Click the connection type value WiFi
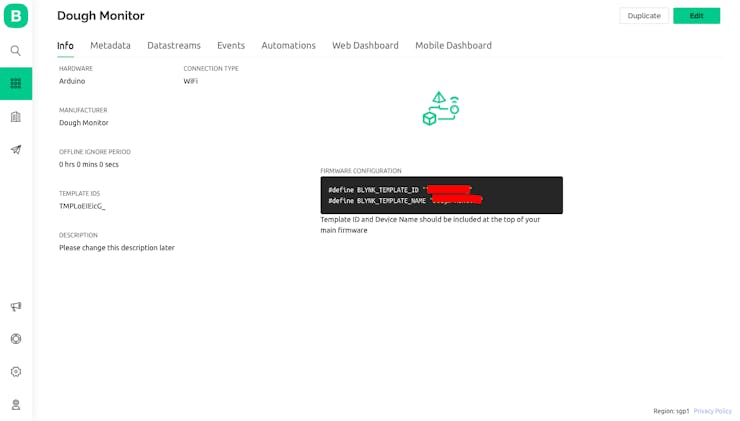The width and height of the screenshot is (740, 421). click(x=190, y=81)
